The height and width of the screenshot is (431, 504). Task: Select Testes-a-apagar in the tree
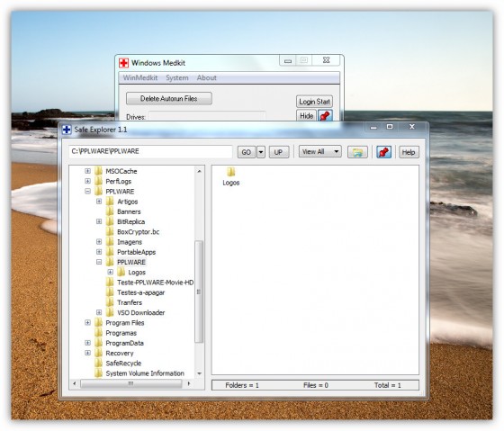pos(140,292)
